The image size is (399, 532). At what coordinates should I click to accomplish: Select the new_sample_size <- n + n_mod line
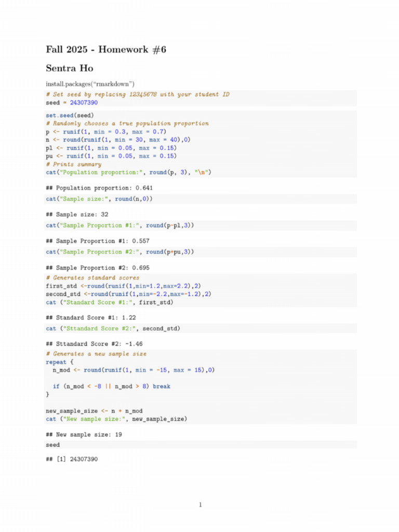95,411
